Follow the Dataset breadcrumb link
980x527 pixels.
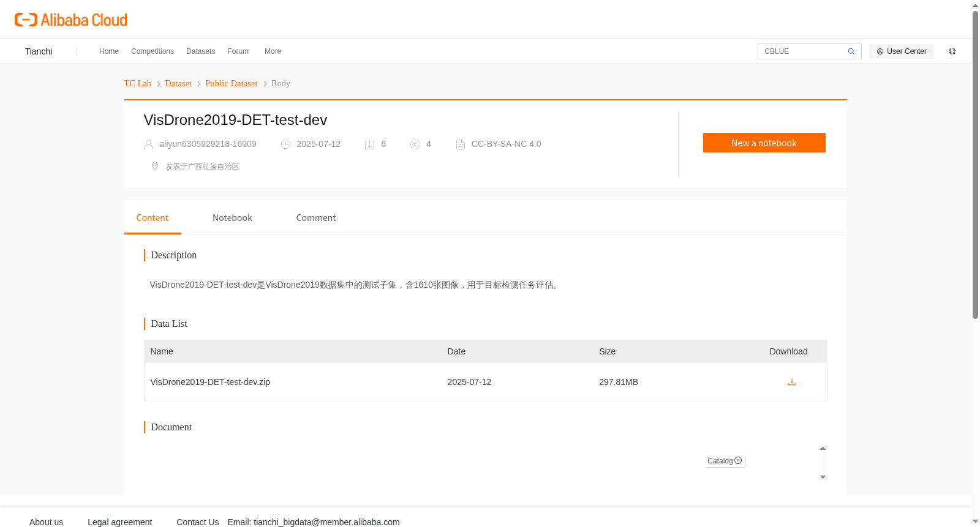(x=178, y=83)
